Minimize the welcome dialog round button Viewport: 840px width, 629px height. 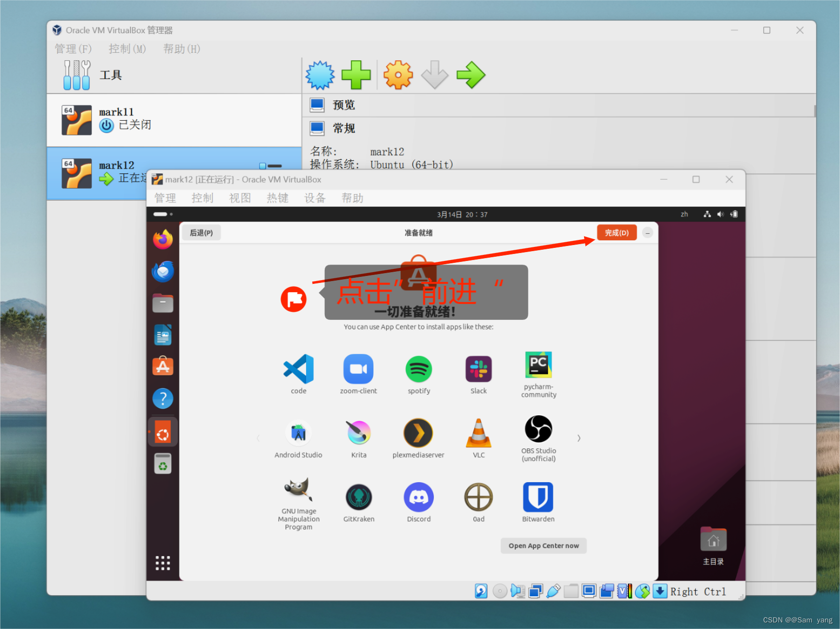[x=648, y=232]
